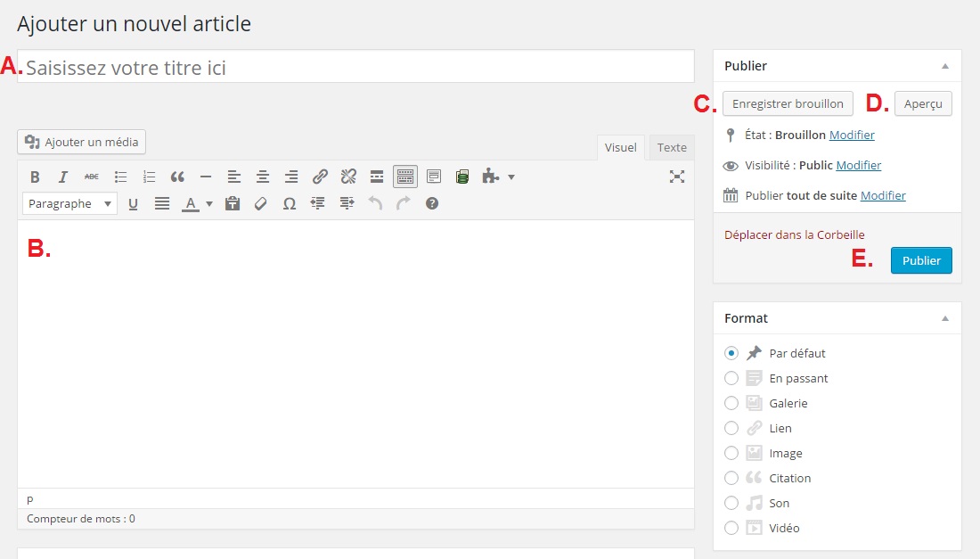980x559 pixels.
Task: Open the Paragraphe style dropdown
Action: pos(69,204)
